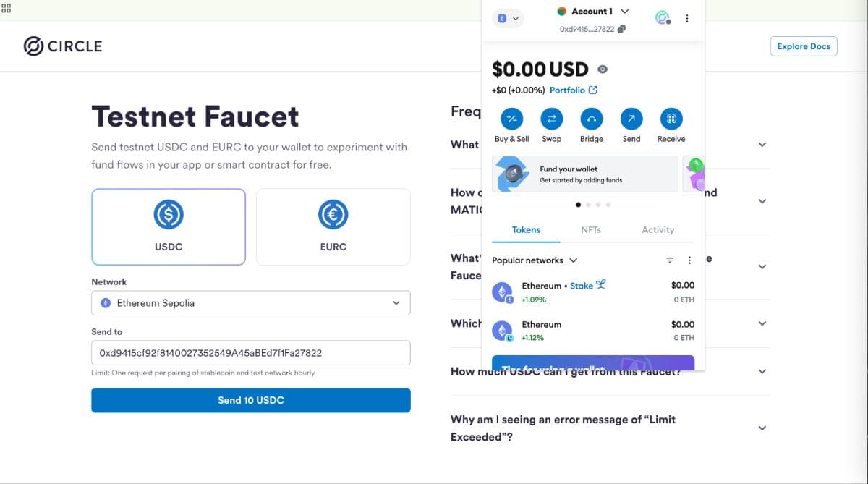
Task: Open the Swap feature
Action: pyautogui.click(x=551, y=119)
